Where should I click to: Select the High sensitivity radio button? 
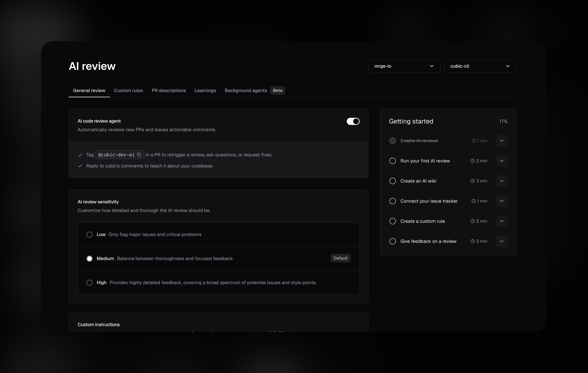89,283
